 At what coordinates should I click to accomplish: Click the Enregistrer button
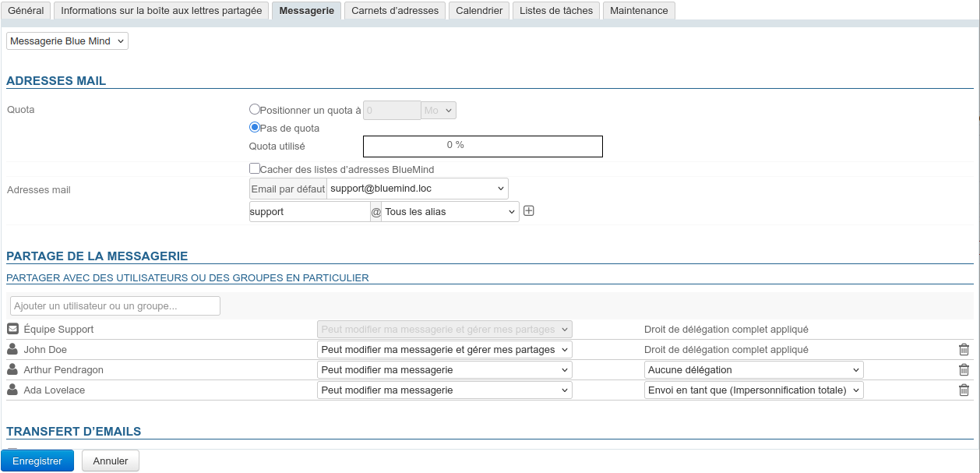(x=37, y=461)
